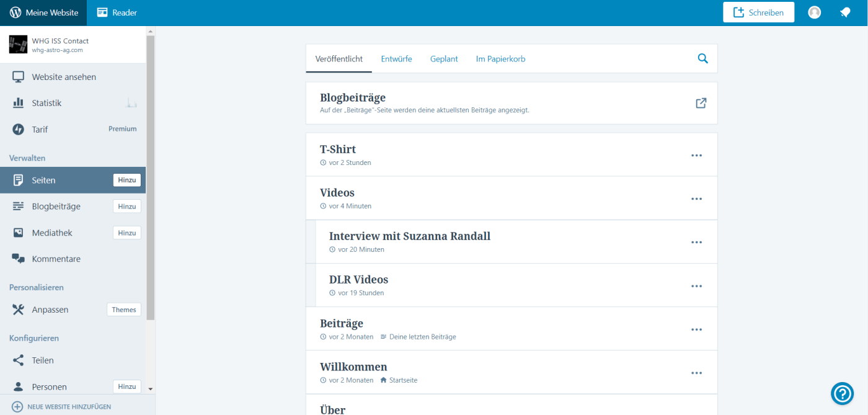Switch to the Entwürfe tab
Viewport: 868px width, 415px height.
point(396,59)
